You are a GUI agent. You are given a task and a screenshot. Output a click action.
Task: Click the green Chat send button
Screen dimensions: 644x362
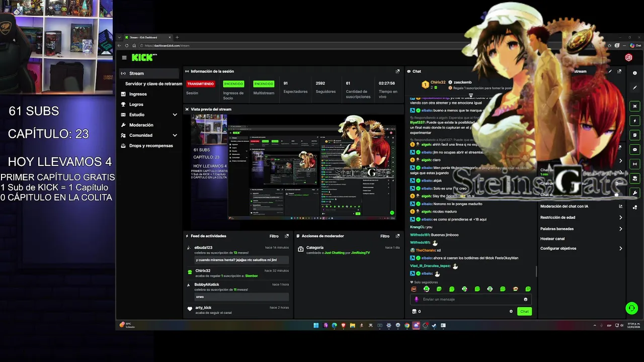[x=524, y=311]
